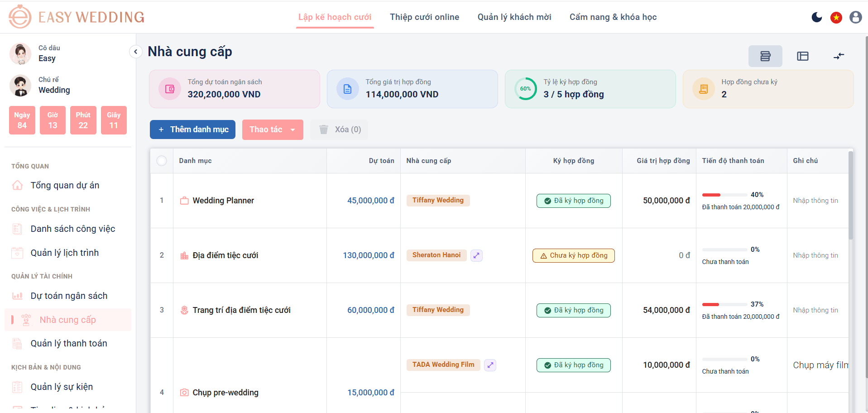Click Thêm danh mục button

click(x=192, y=130)
